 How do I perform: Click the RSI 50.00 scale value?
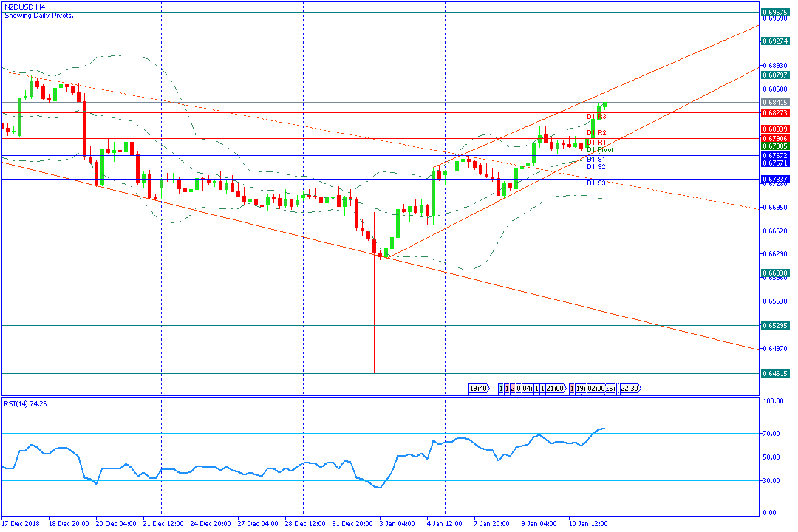[x=771, y=457]
